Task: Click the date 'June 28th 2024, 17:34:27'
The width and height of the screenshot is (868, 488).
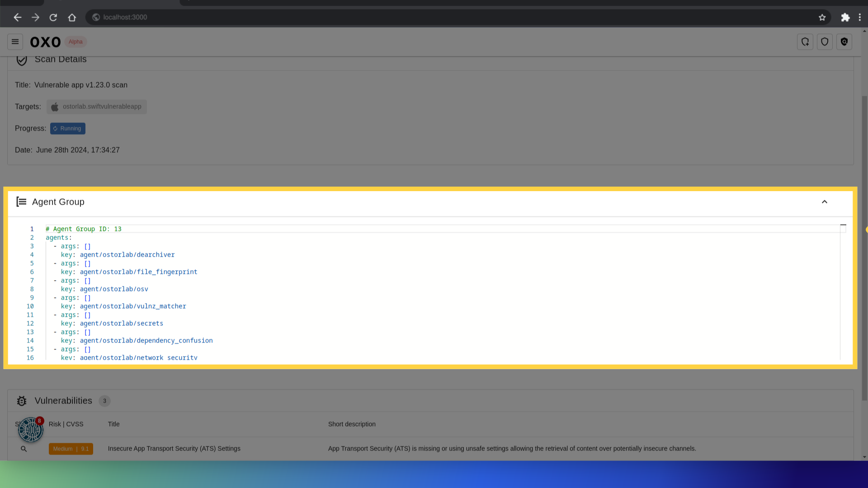Action: [78, 150]
